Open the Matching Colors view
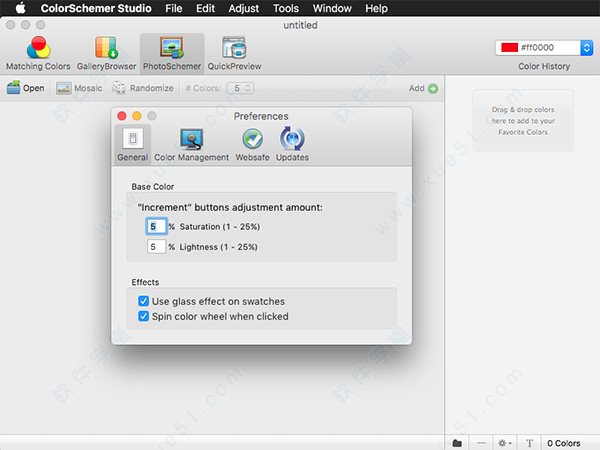The image size is (600, 450). pos(38,54)
